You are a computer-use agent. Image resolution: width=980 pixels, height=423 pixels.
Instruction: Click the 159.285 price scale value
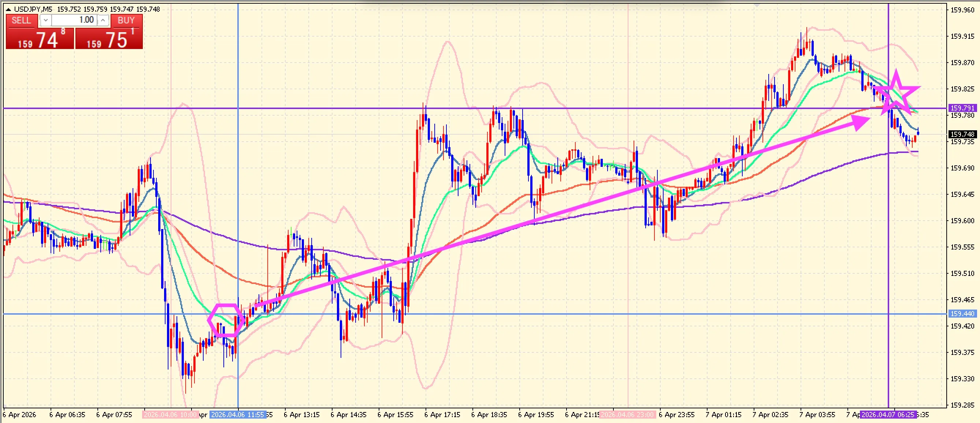pyautogui.click(x=962, y=405)
